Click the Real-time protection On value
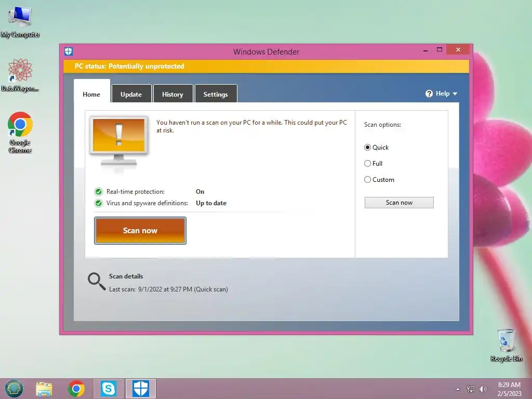 [200, 192]
